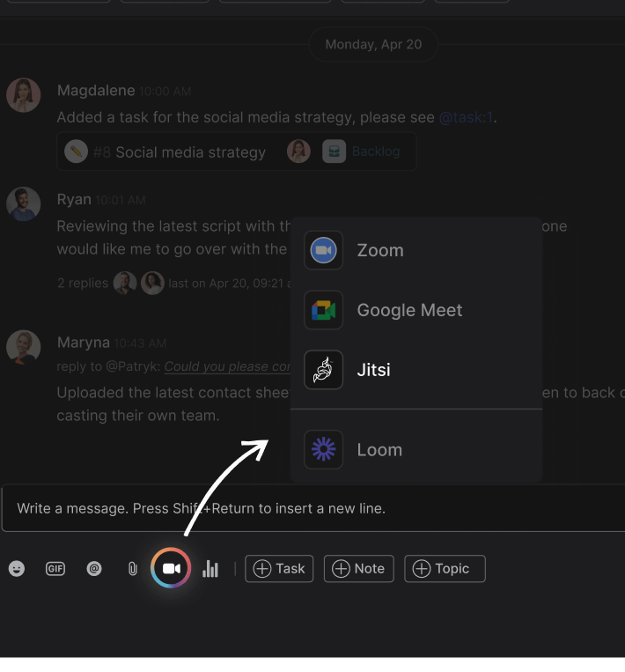Choose Google Meet from the menu
Screen dimensions: 625x672
416,310
